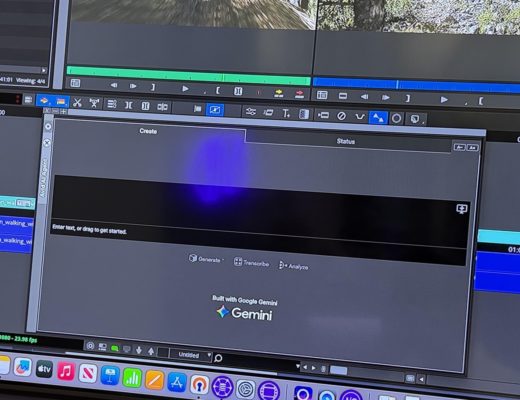Screen dimensions: 520x400
Task: Click rectangle icon beside record monitor panel icon
Action: click(x=343, y=96)
